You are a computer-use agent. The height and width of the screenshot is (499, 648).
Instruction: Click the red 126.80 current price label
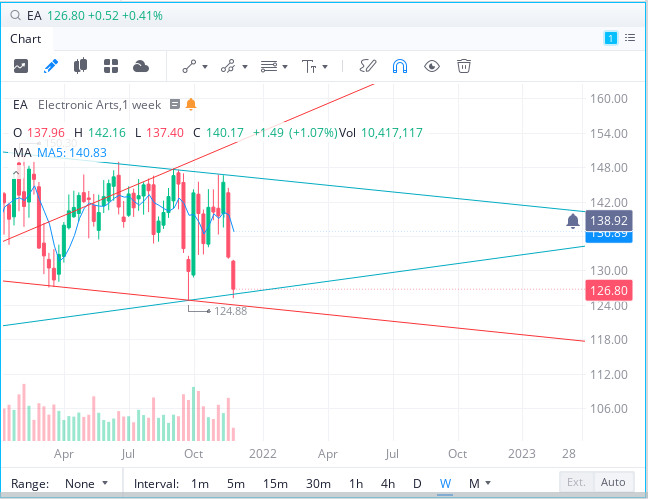click(x=609, y=291)
